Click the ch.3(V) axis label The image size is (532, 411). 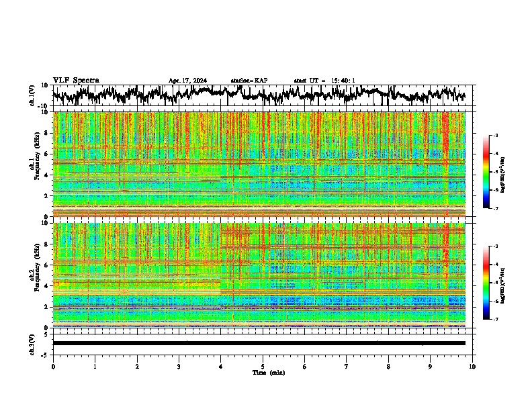pos(32,345)
